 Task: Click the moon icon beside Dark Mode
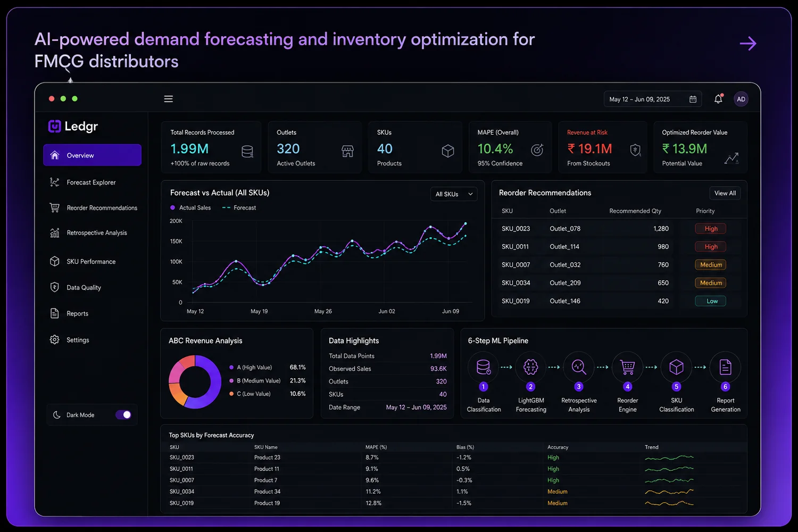pyautogui.click(x=57, y=415)
